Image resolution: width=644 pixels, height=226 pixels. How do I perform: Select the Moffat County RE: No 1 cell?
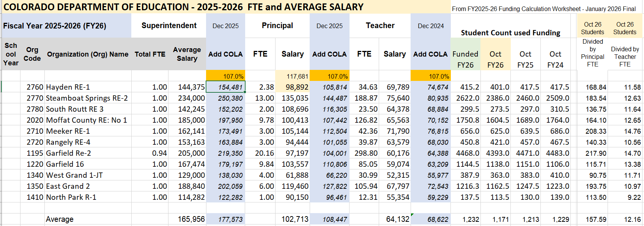coord(88,120)
